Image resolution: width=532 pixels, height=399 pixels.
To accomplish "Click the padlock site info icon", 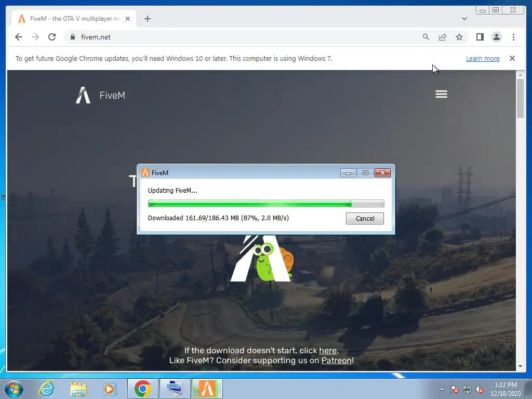I will pos(73,37).
